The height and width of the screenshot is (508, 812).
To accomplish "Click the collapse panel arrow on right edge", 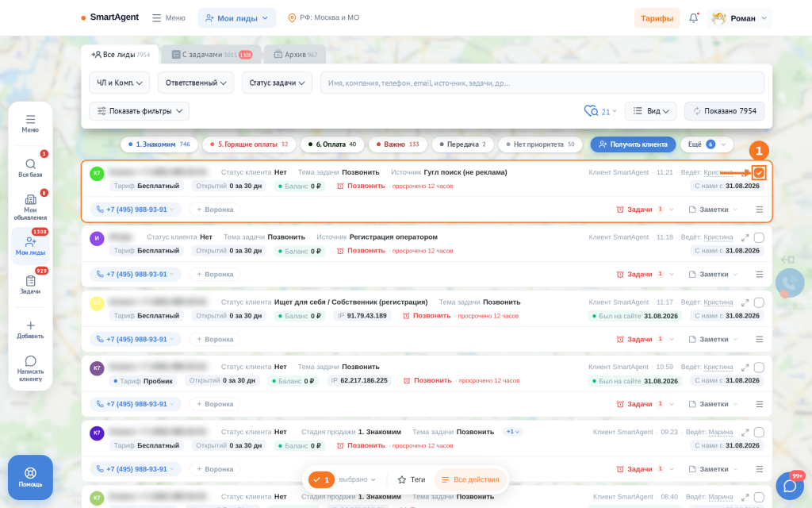I will 787,260.
